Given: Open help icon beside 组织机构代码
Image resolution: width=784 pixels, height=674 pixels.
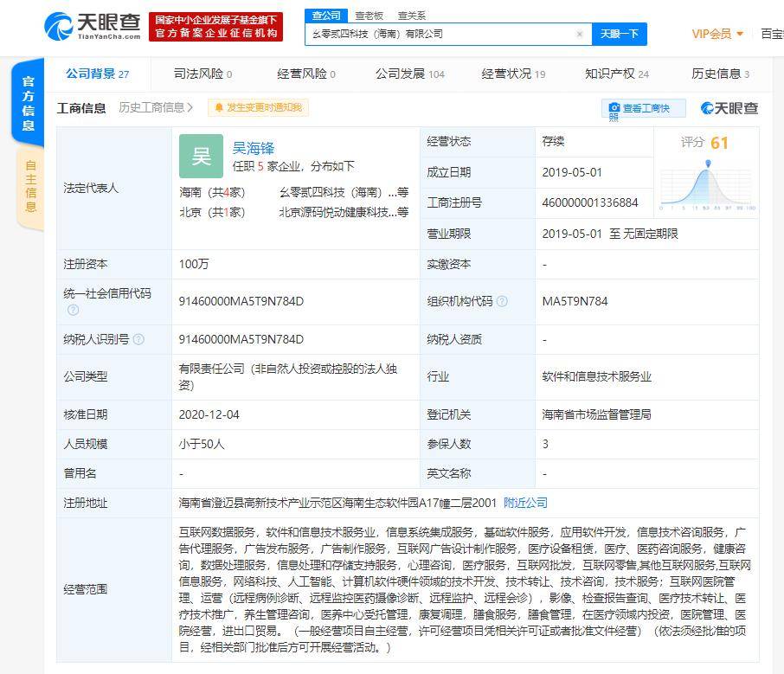Looking at the screenshot, I should point(502,301).
